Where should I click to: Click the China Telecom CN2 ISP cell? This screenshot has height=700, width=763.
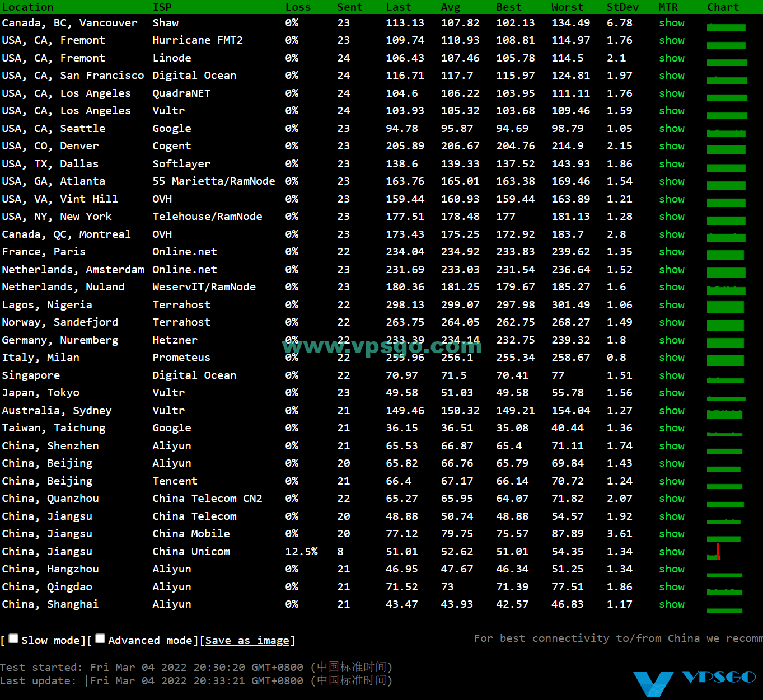point(207,499)
